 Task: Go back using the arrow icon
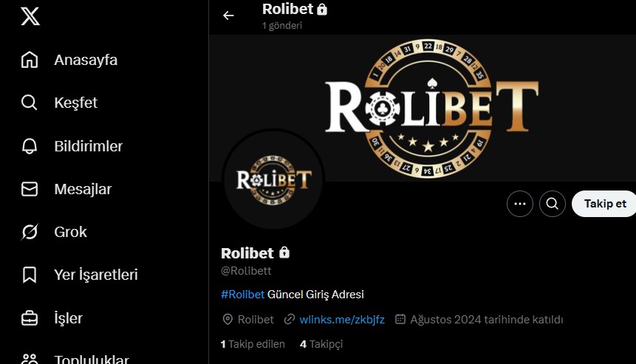[228, 16]
